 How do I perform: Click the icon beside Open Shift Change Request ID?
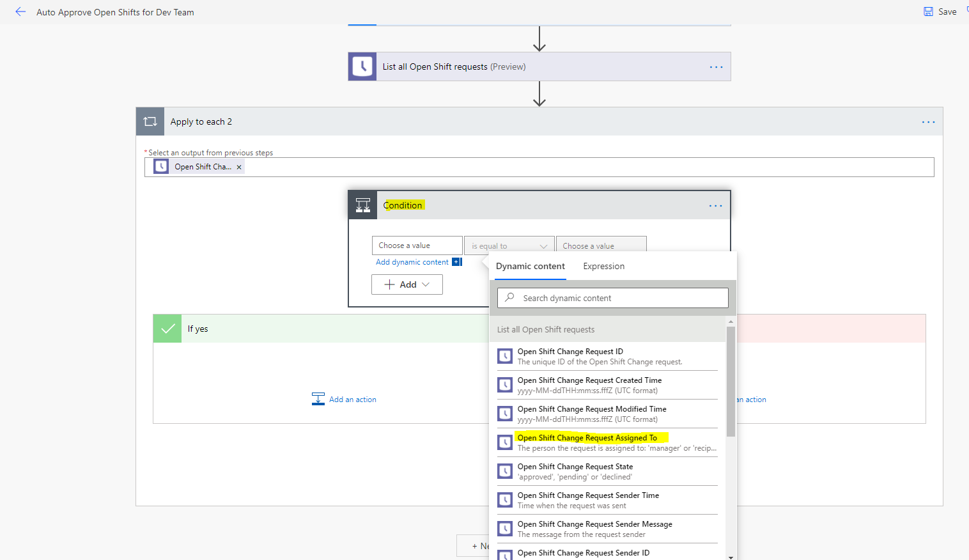click(x=505, y=356)
